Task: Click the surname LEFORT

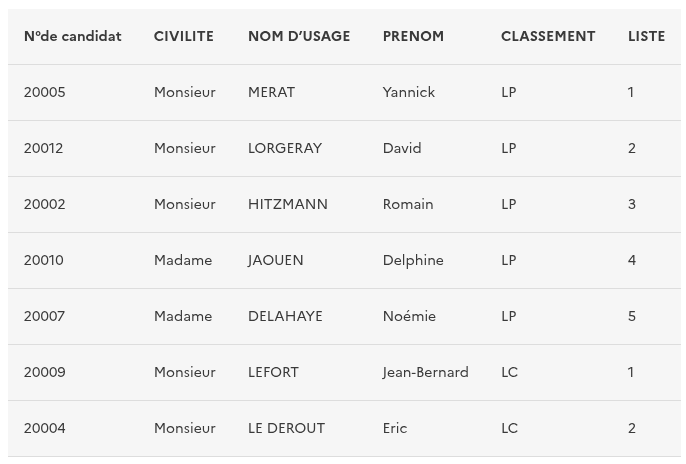Action: click(x=273, y=372)
